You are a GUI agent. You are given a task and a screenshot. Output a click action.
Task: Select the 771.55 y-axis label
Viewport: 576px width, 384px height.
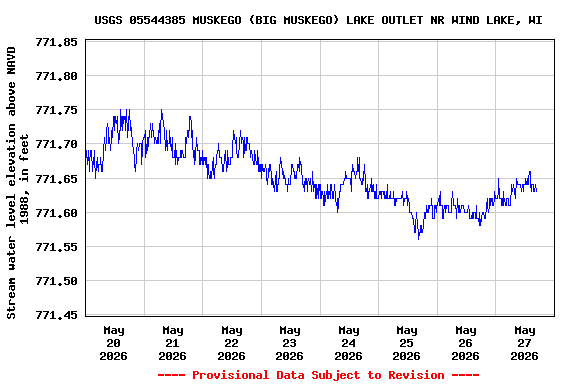[x=57, y=247]
